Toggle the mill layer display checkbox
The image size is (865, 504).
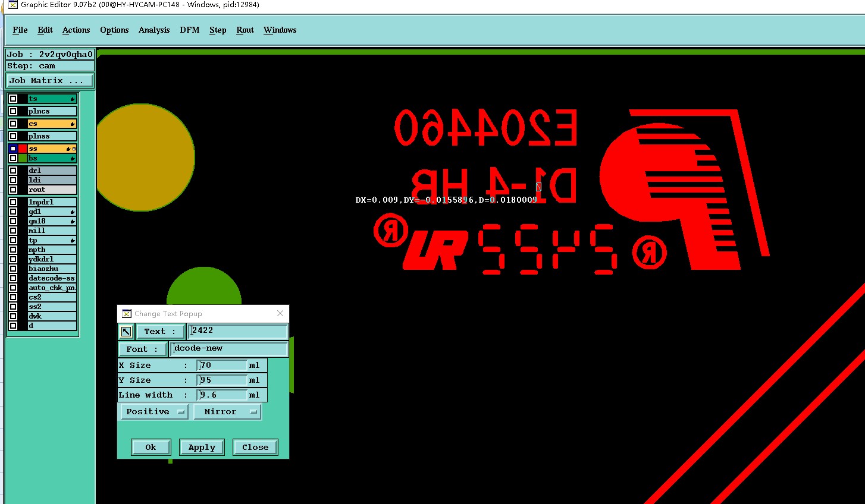click(13, 231)
